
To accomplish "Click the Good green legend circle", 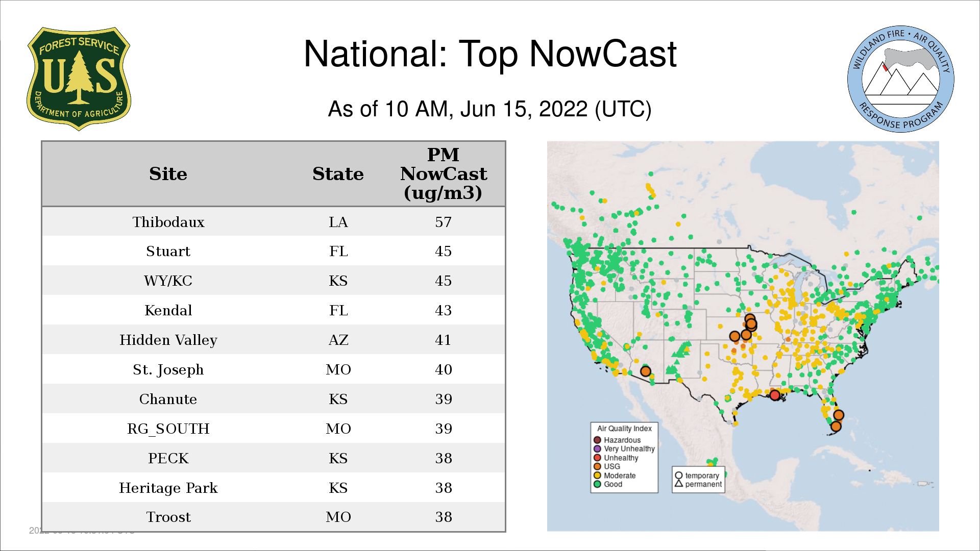I will [597, 484].
